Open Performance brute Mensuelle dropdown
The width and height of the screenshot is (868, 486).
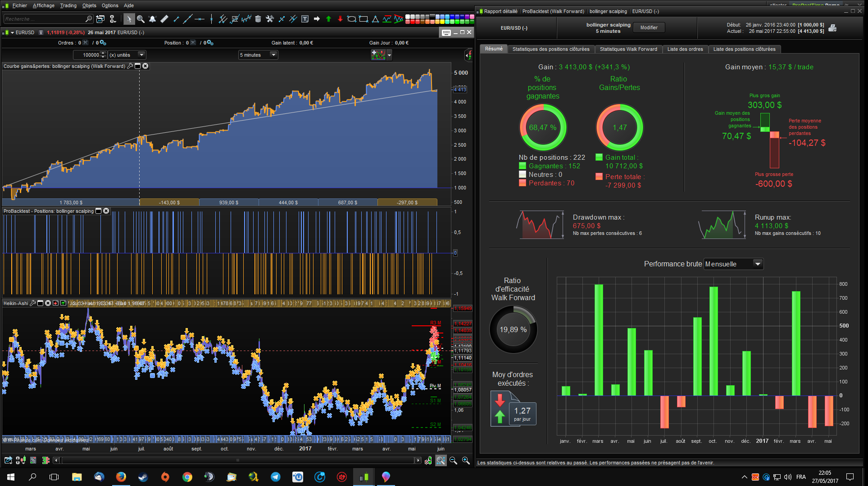[758, 264]
